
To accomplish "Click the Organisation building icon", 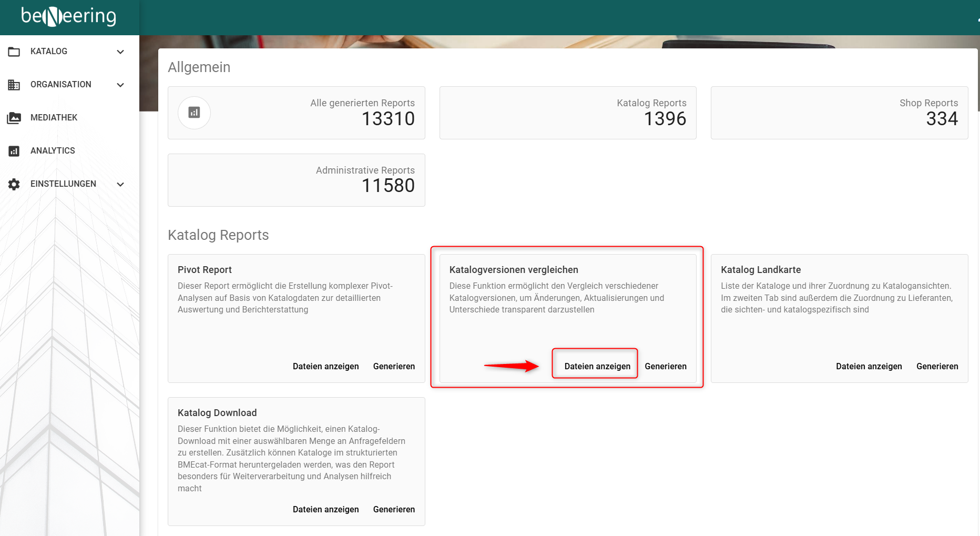I will pyautogui.click(x=14, y=85).
